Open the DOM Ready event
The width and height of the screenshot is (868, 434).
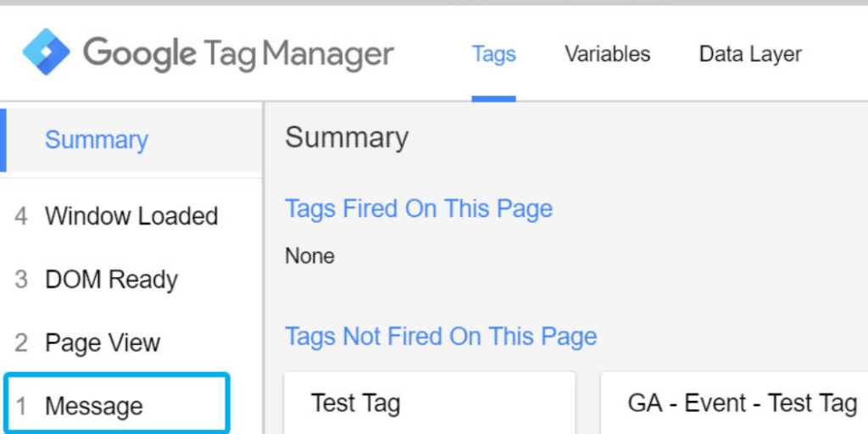click(111, 280)
